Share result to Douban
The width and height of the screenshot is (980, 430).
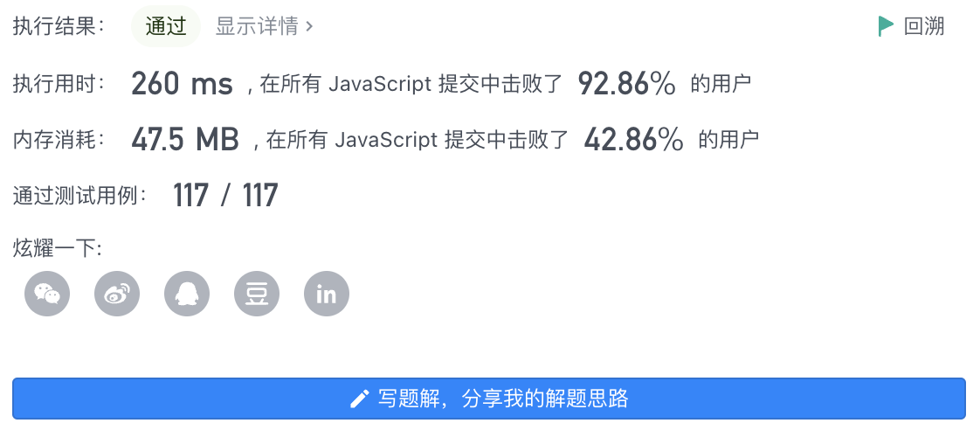(257, 294)
